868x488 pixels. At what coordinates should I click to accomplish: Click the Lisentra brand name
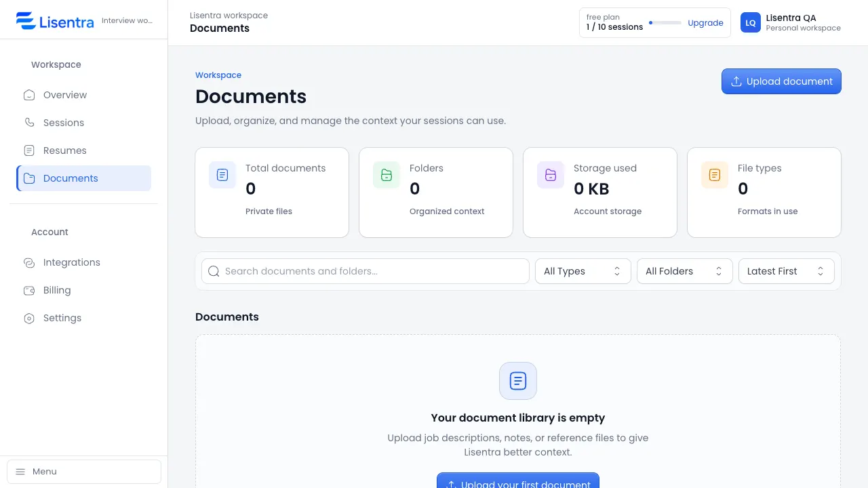click(x=66, y=22)
